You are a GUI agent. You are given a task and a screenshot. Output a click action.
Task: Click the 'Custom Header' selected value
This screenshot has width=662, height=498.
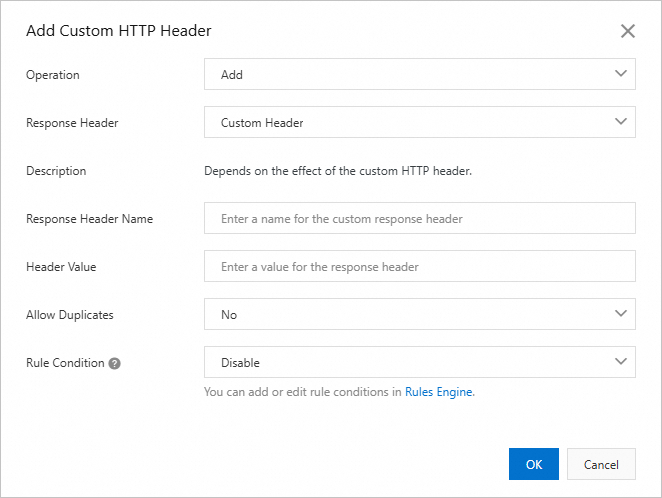[262, 123]
